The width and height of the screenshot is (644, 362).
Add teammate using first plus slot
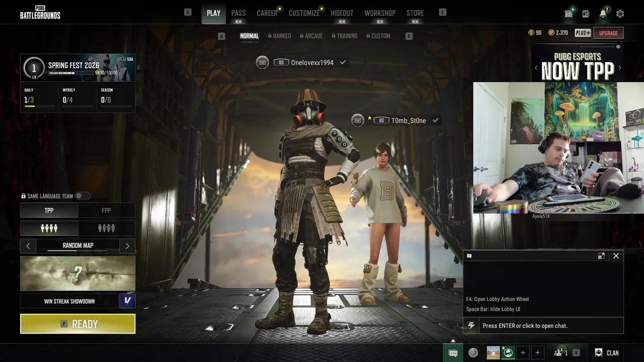523,353
